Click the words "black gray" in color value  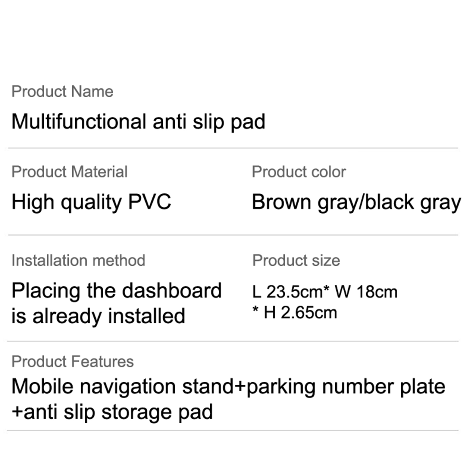tap(413, 202)
